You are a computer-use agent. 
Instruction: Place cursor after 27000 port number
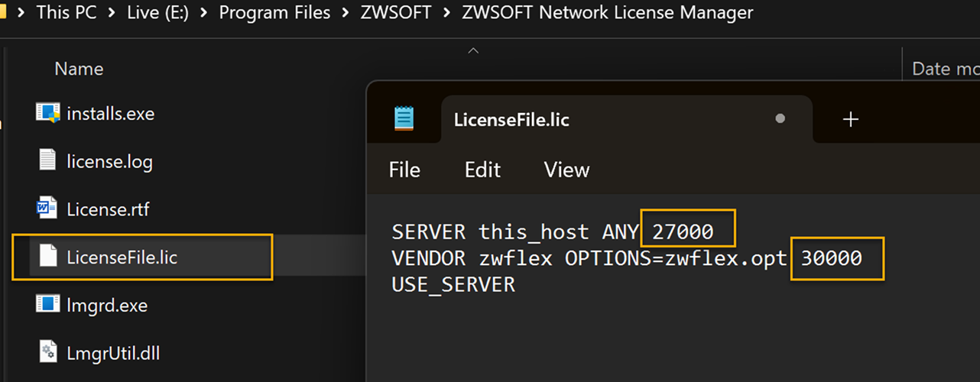(x=715, y=231)
